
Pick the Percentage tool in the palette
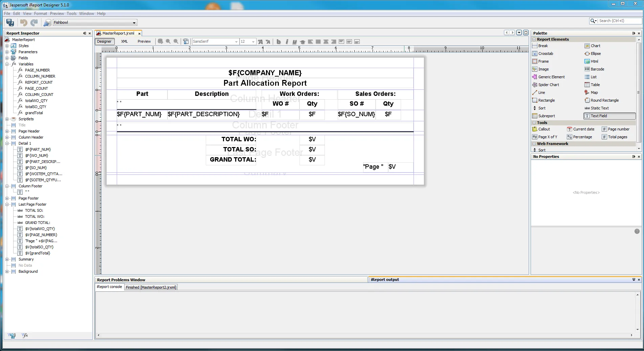(580, 137)
